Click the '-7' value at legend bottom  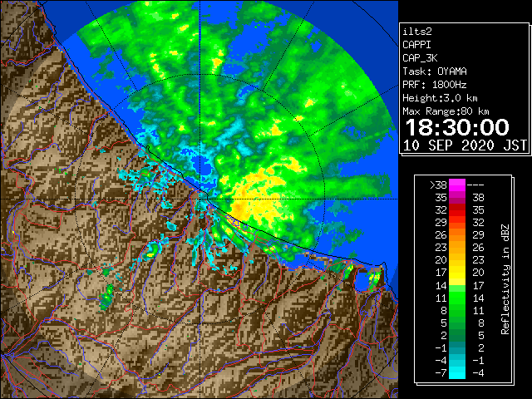441,372
